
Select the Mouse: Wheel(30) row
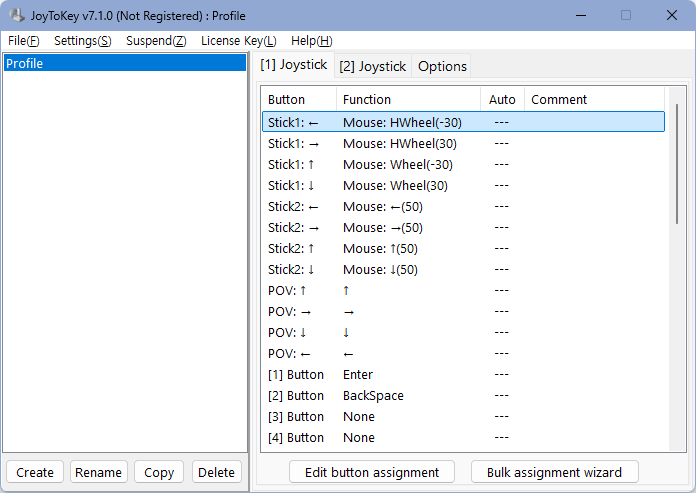click(463, 185)
